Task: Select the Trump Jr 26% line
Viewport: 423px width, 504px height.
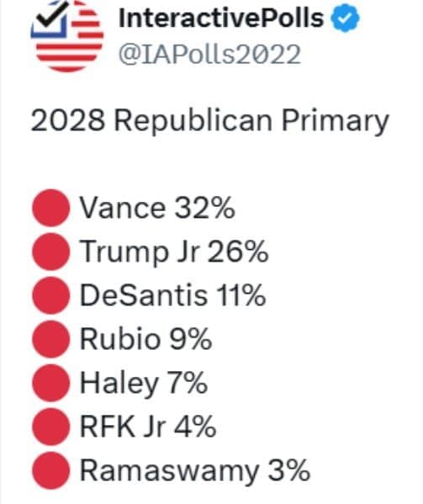Action: coord(174,253)
